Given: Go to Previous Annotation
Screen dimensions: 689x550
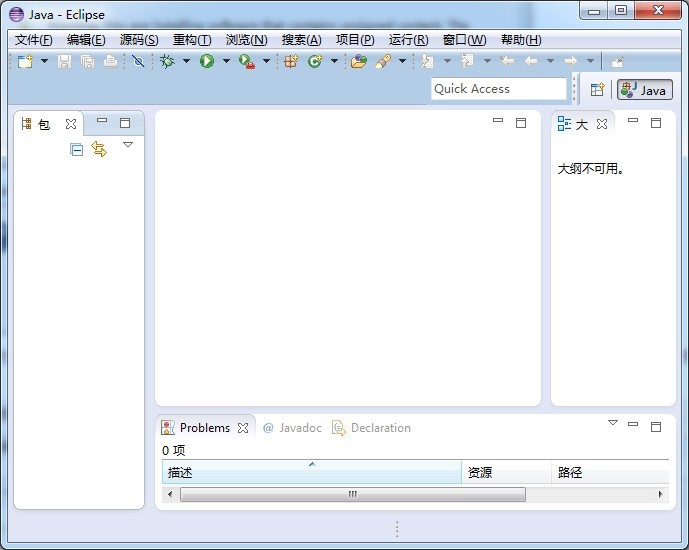Looking at the screenshot, I should (467, 61).
